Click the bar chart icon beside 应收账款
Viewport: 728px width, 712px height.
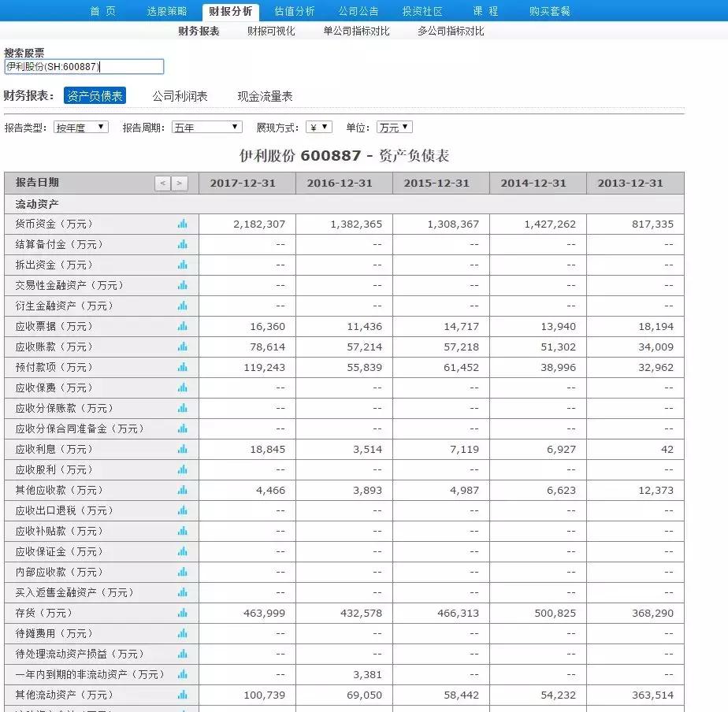(x=182, y=347)
